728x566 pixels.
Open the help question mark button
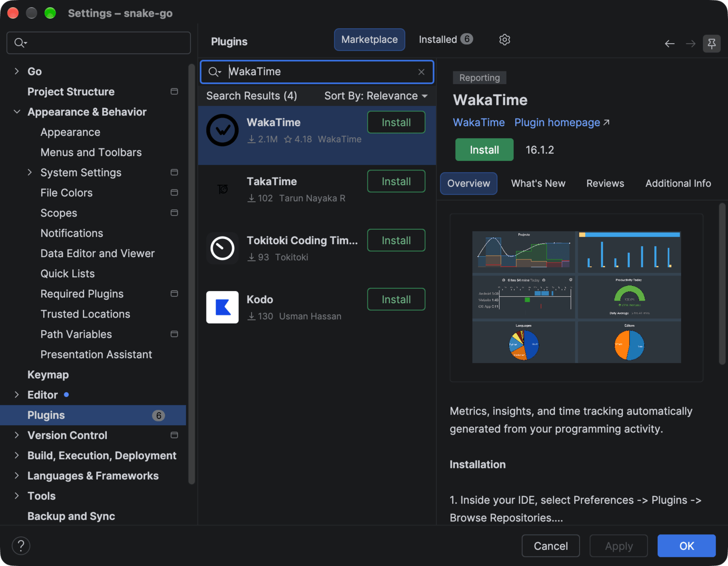coord(21,546)
